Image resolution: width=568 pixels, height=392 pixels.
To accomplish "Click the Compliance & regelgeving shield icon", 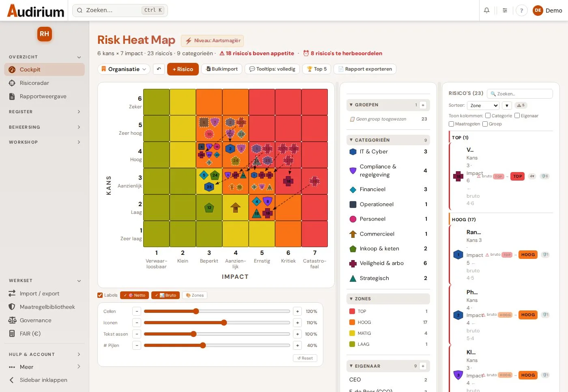I will 353,171.
